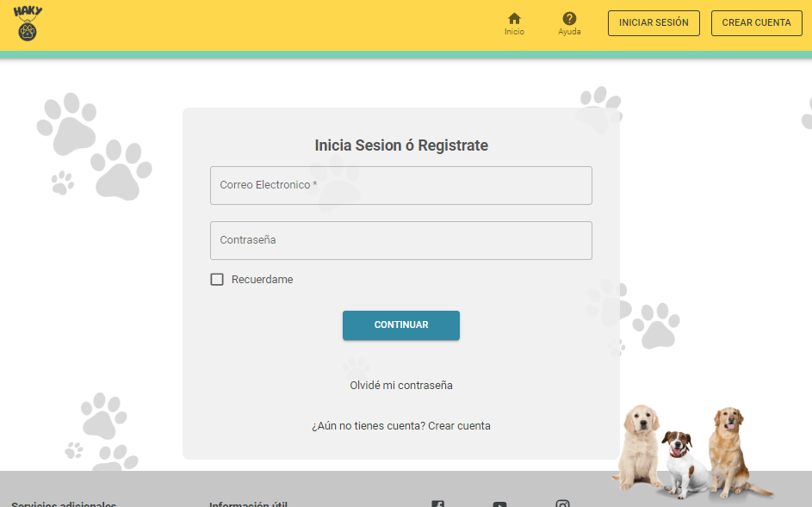The width and height of the screenshot is (812, 507).
Task: Open the Ayuda menu entry
Action: pos(569,23)
